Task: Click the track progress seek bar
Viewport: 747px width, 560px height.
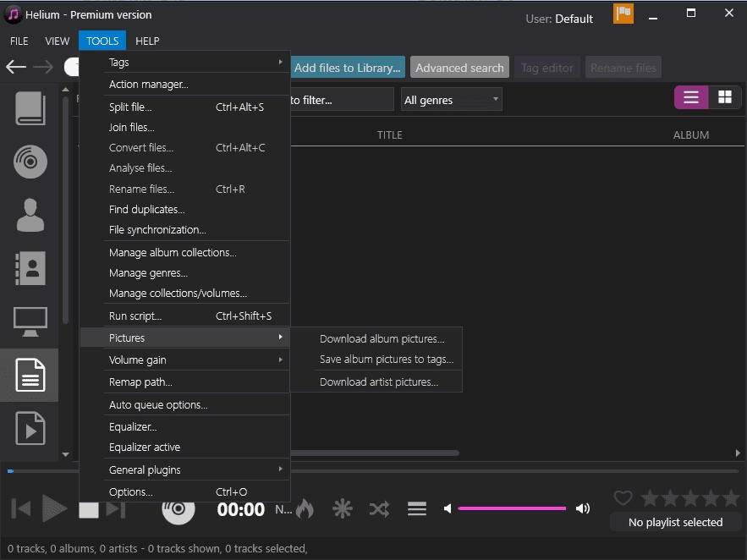Action: click(x=373, y=471)
